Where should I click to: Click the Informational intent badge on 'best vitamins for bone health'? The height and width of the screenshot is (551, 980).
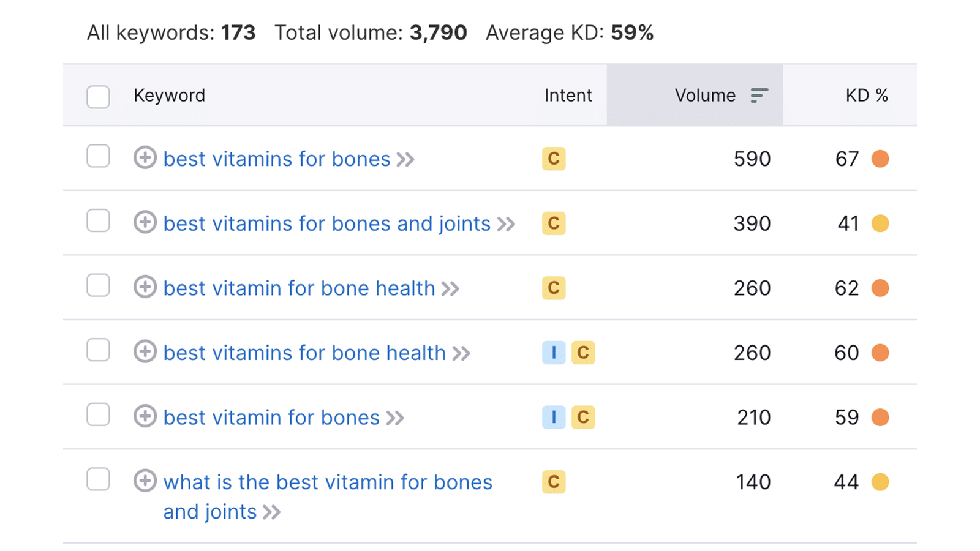tap(553, 353)
